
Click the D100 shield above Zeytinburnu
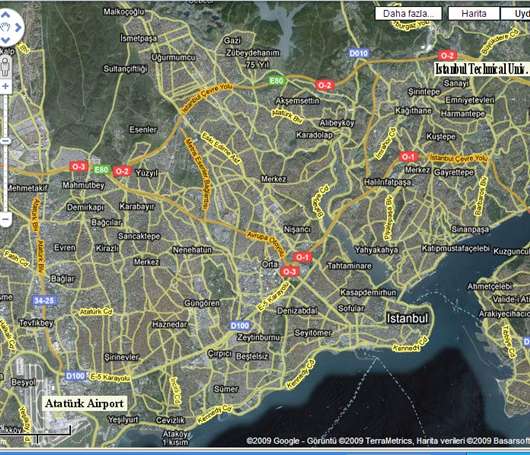click(240, 326)
